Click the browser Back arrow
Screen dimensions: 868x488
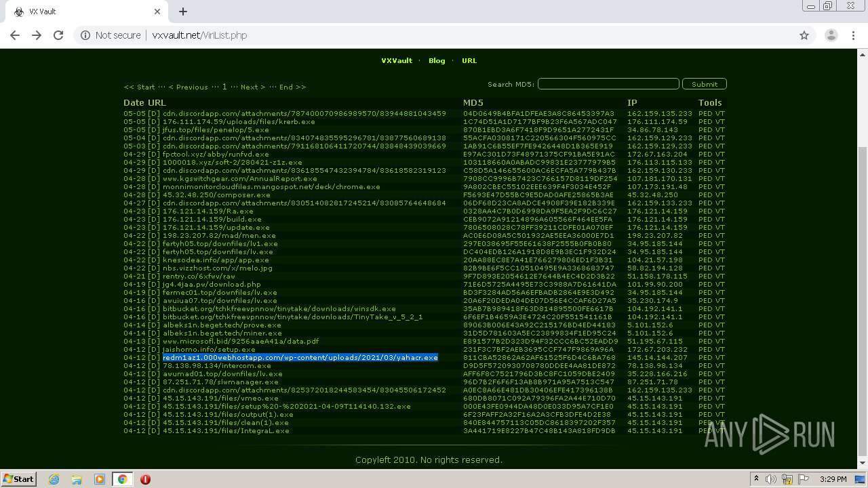15,35
